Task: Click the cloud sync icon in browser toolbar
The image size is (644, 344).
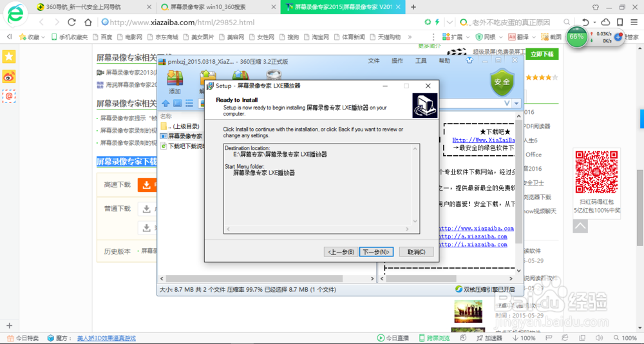Action: [605, 22]
